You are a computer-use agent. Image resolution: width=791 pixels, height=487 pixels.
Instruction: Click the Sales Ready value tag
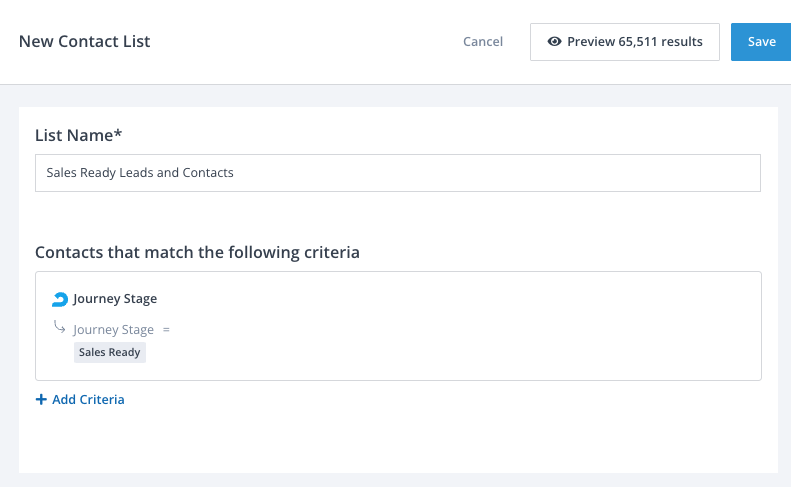(110, 353)
